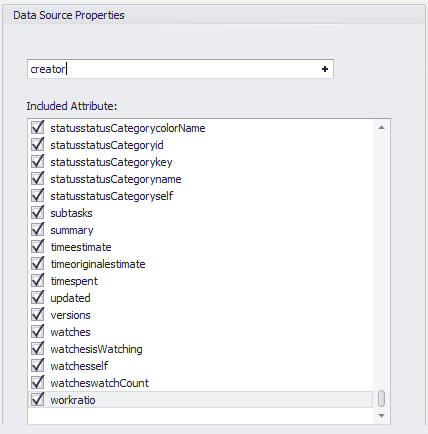
Task: Select the workratio row text
Action: [x=73, y=400]
